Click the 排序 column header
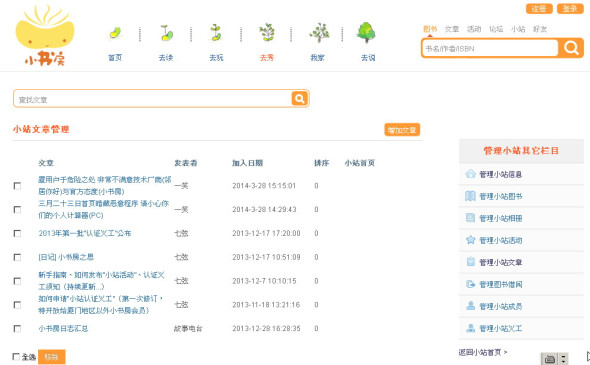Screen dimensions: 590x365 (x=321, y=163)
